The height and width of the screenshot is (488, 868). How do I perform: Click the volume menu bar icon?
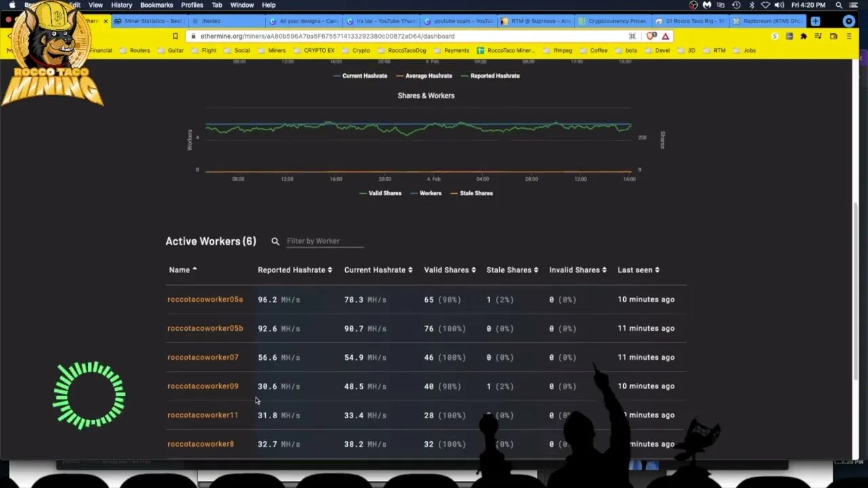tap(781, 5)
